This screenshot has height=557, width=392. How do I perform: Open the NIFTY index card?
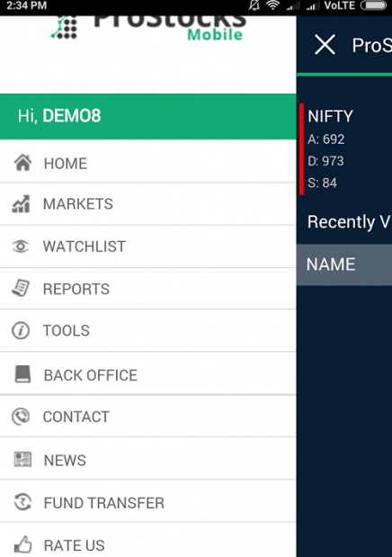click(346, 149)
